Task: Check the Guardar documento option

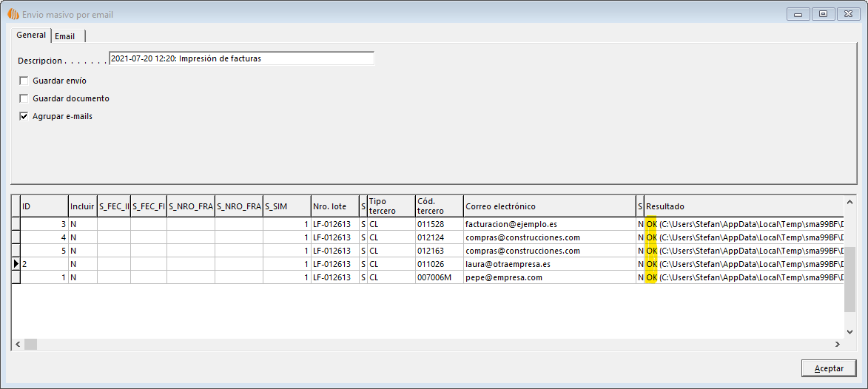Action: (x=24, y=98)
